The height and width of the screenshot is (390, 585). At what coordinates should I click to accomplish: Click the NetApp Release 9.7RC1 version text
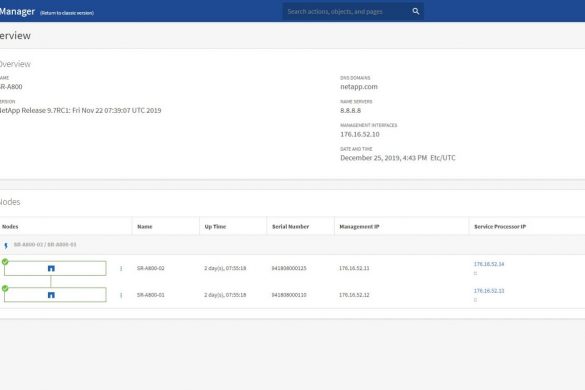point(80,110)
